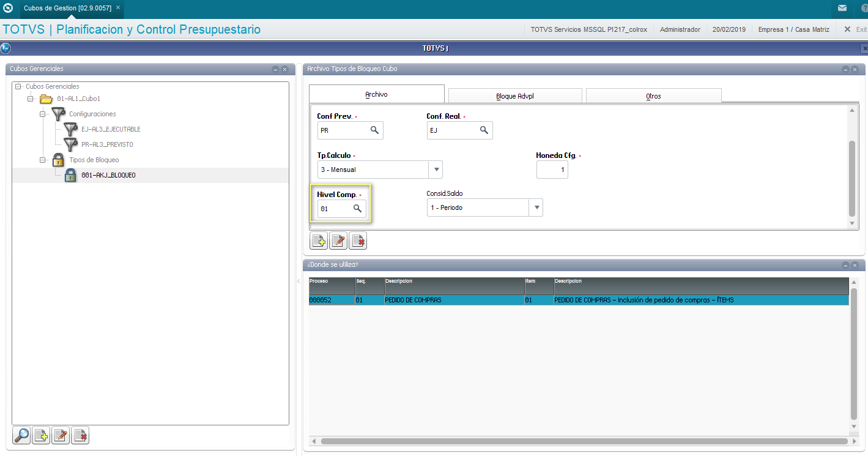Click the search magnifier button under the cube tree

pyautogui.click(x=21, y=436)
